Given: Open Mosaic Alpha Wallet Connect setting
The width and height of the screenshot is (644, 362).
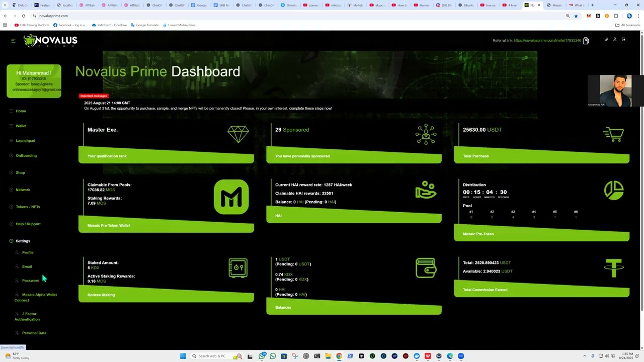Looking at the screenshot, I should (36, 297).
